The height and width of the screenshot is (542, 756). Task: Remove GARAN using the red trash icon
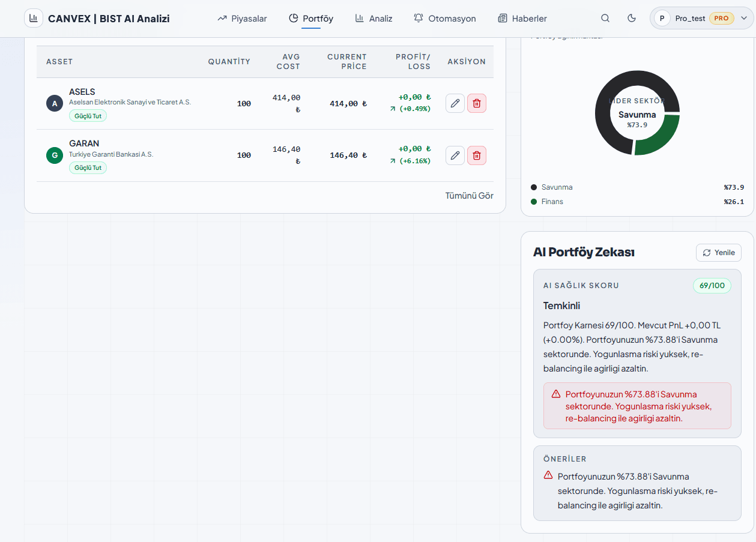tap(477, 155)
